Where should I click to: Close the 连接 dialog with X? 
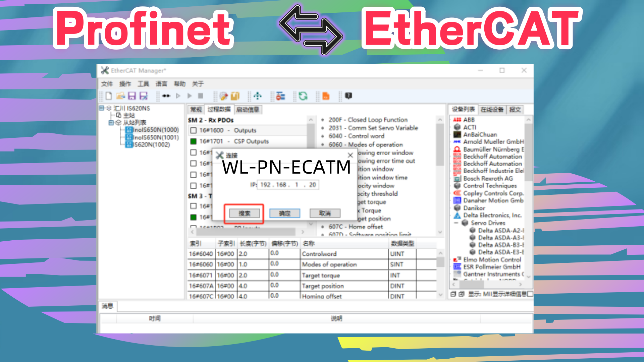pyautogui.click(x=350, y=155)
